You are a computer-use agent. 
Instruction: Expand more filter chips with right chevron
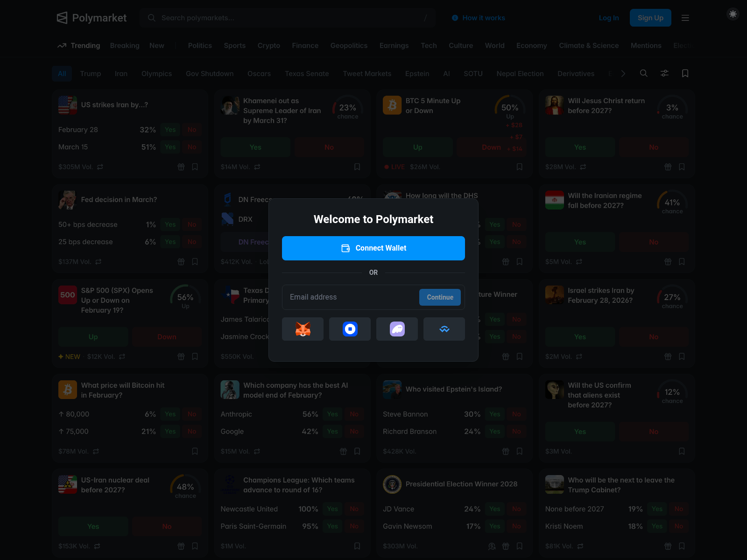click(623, 73)
